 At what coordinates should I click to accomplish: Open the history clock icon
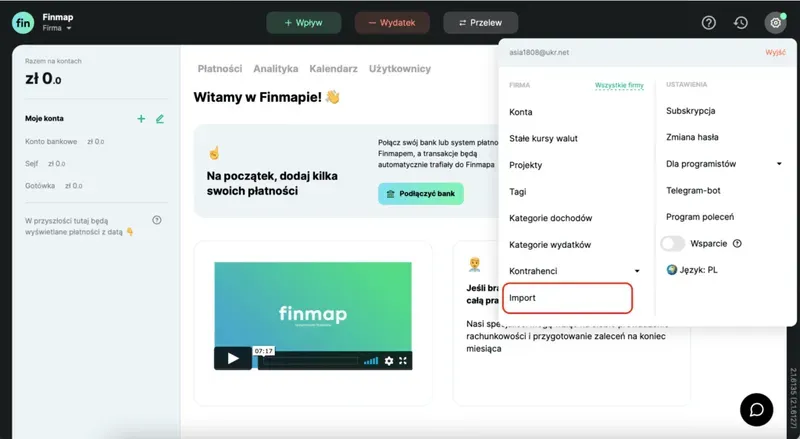740,22
